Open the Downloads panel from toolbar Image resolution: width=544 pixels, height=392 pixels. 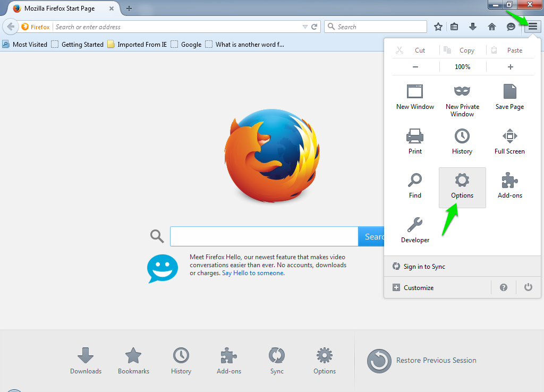tap(472, 26)
